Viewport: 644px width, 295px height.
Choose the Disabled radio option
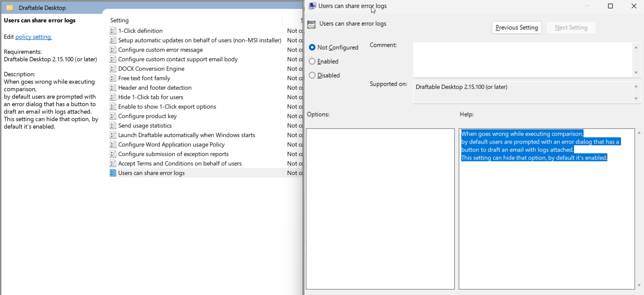point(312,75)
